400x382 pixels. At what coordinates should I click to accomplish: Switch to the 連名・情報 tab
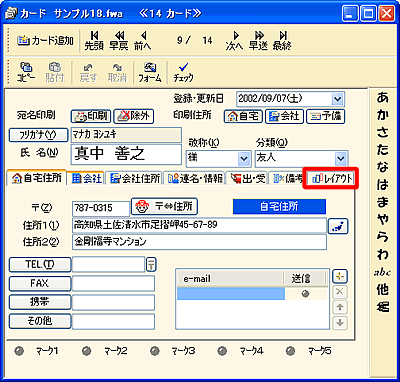195,178
